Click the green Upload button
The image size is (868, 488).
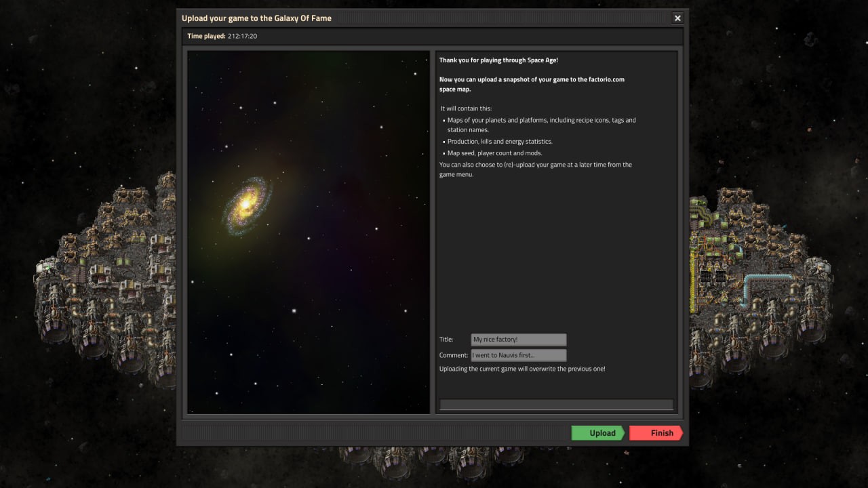point(597,433)
